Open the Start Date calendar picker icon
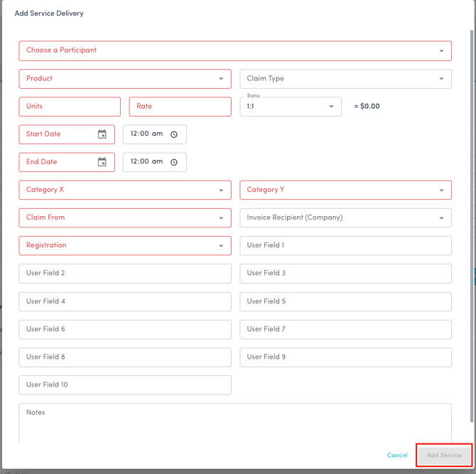This screenshot has width=476, height=474. pos(102,134)
